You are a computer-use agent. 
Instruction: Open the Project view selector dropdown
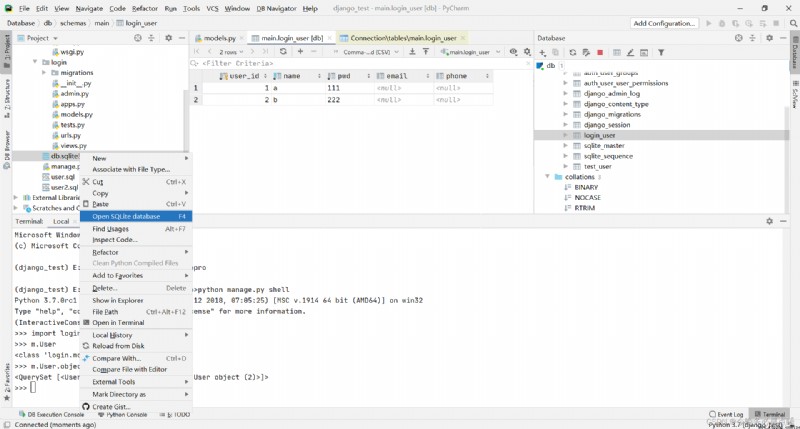[38, 38]
